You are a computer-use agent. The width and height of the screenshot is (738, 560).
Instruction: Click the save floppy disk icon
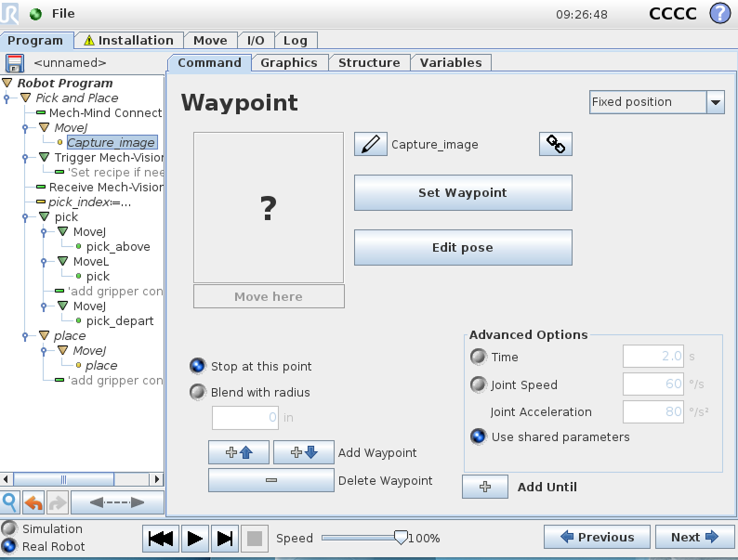coord(14,63)
